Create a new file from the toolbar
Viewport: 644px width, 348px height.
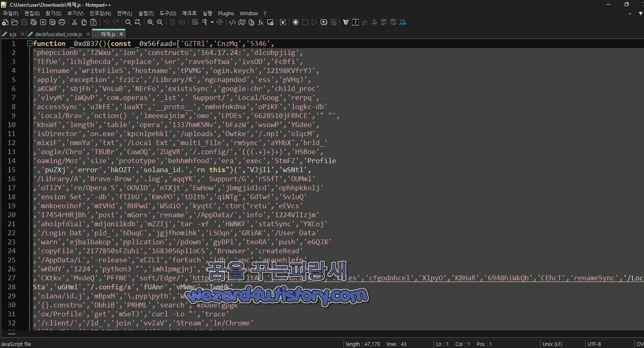coord(5,22)
